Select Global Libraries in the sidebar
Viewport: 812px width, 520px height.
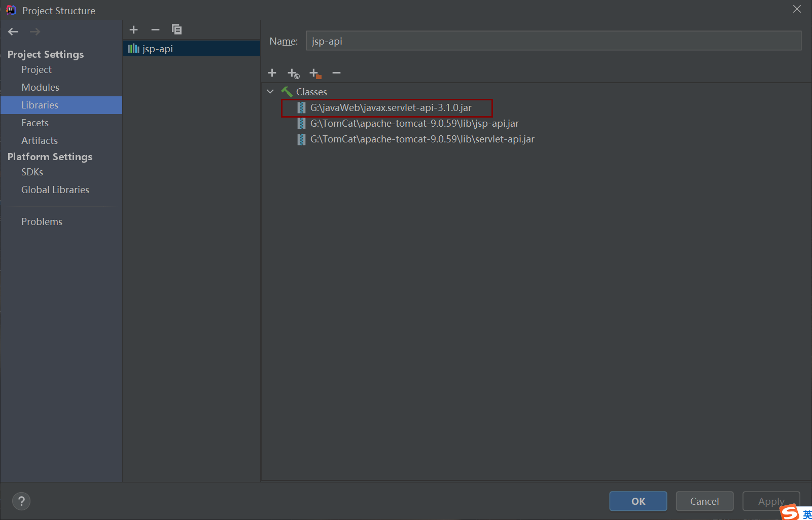pos(55,190)
